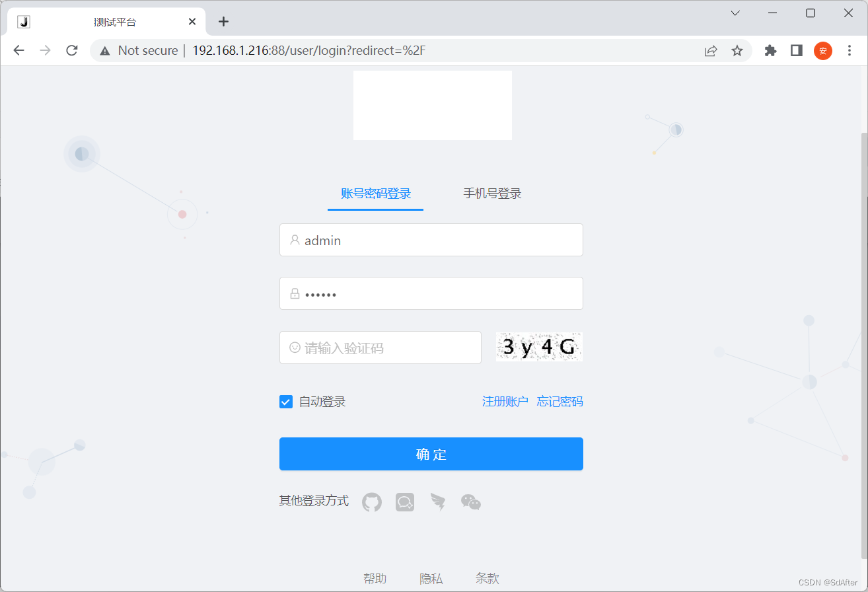Share this page via share icon

coord(711,50)
